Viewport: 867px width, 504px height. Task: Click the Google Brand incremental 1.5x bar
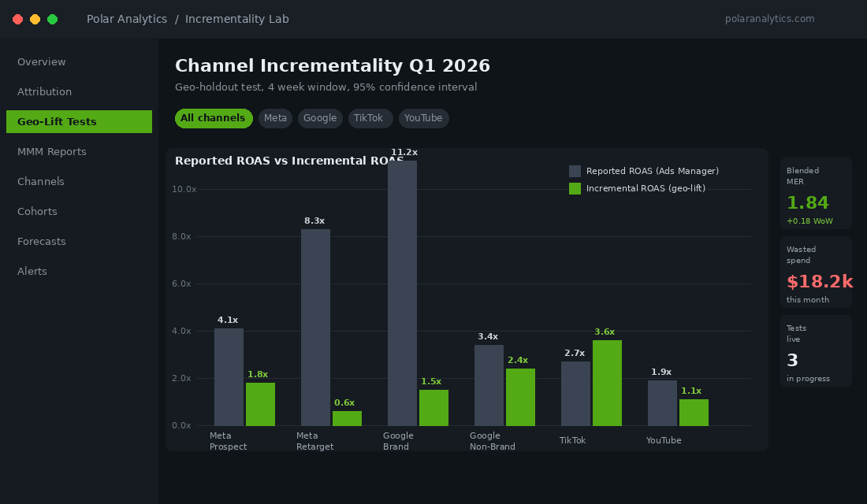pos(434,408)
